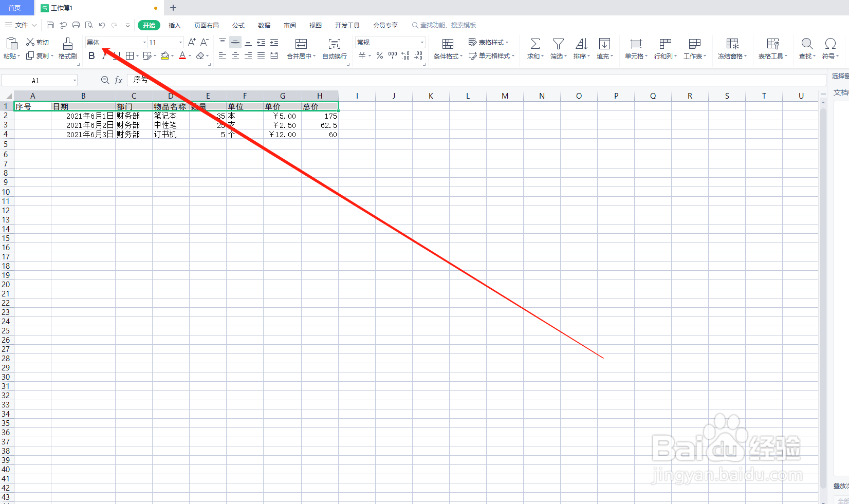
Task: Increase font size with A+ icon
Action: pos(192,42)
